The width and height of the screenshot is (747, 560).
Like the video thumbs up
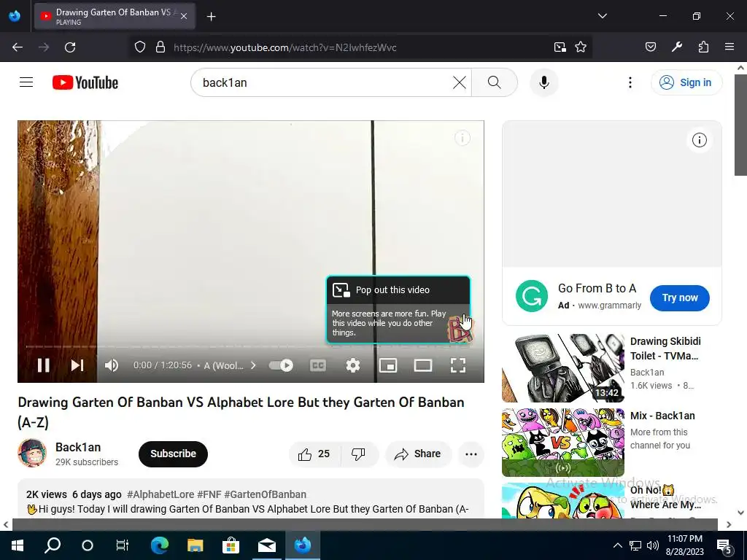click(x=314, y=454)
